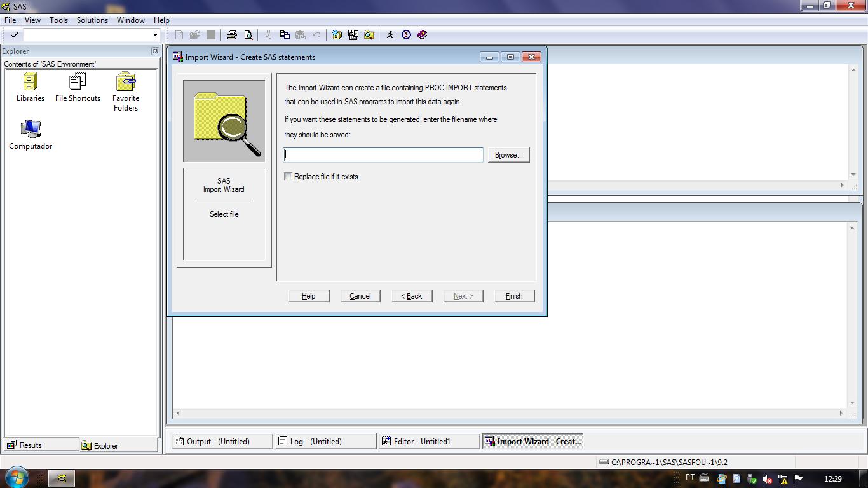Open File Shortcuts in Explorer
868x488 pixels.
tap(78, 87)
